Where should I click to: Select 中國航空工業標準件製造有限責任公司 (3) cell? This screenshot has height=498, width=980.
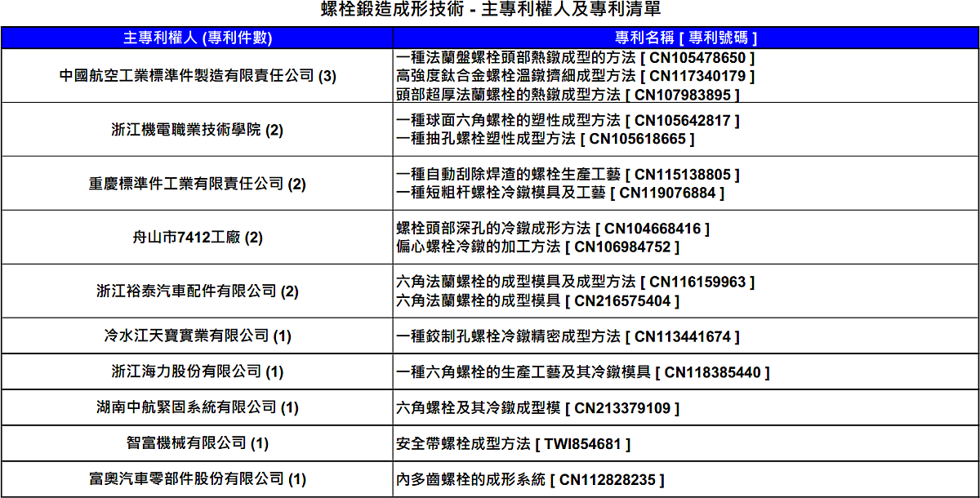pos(197,75)
